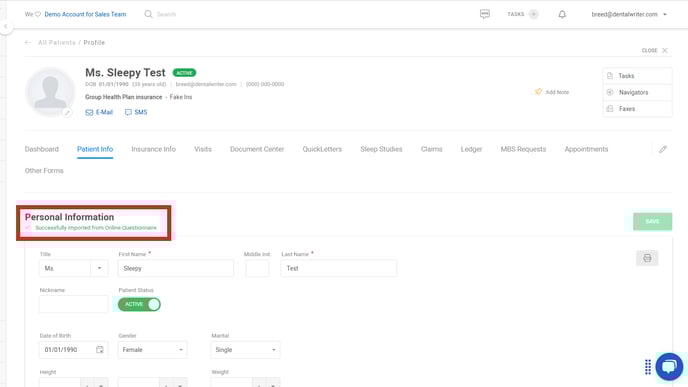Click the First Name field
Screen dimensions: 688x387
(x=176, y=268)
